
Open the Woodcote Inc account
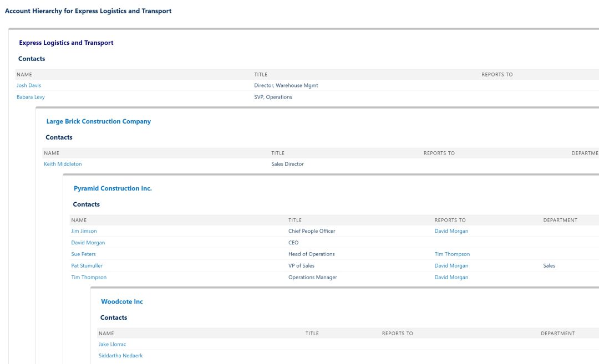tap(122, 301)
